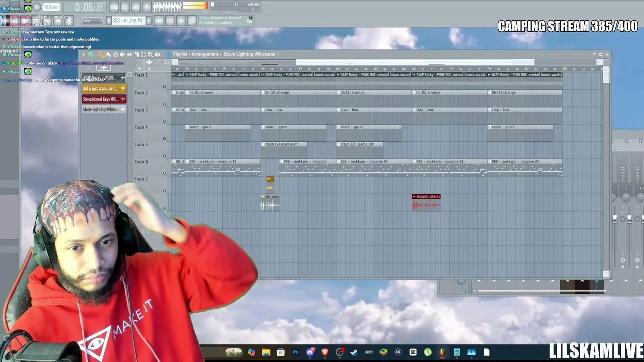Viewport: 644px width, 362px height.
Task: Open menu of 'clap - low' clip at bar 49
Action: [414, 110]
